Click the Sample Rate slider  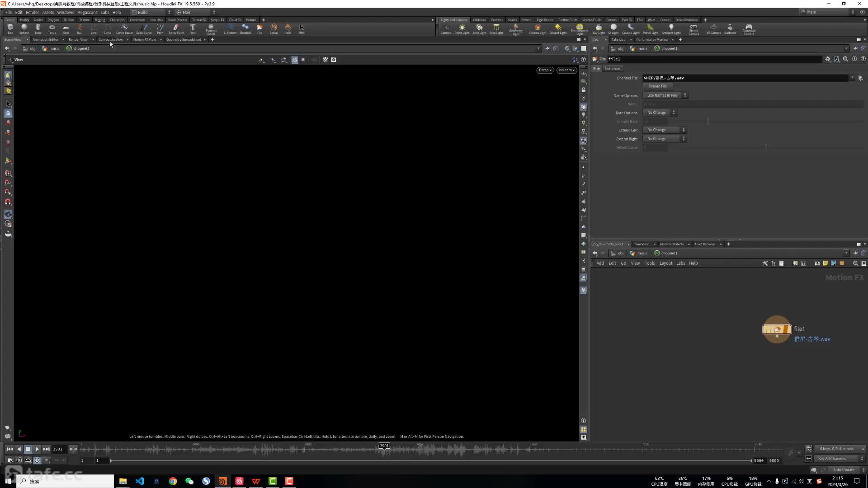pyautogui.click(x=766, y=122)
